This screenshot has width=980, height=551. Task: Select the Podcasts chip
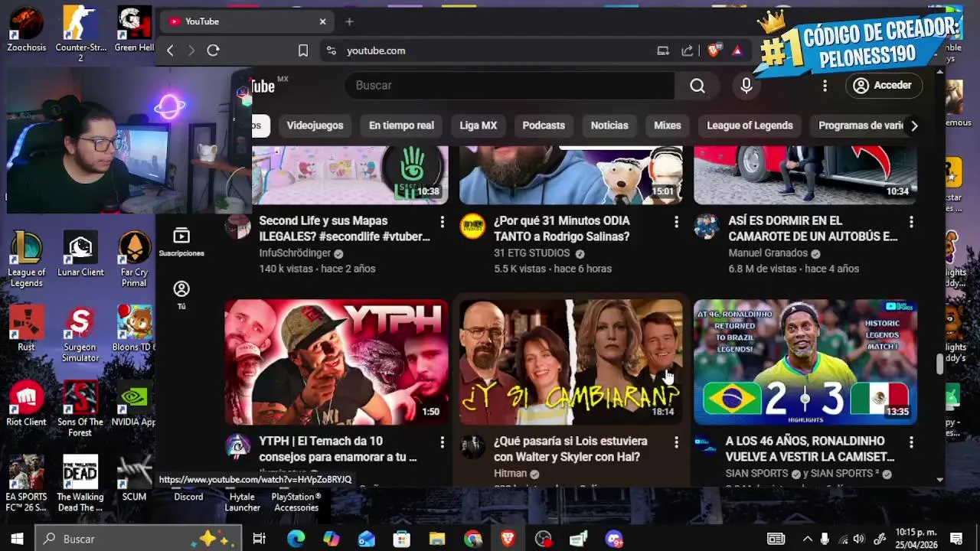click(x=544, y=126)
